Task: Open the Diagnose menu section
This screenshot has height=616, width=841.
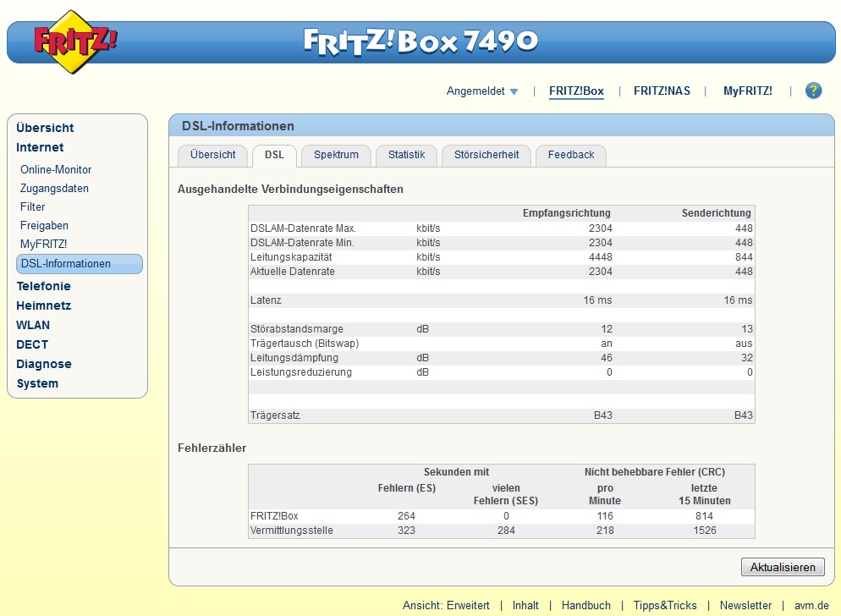Action: (43, 364)
